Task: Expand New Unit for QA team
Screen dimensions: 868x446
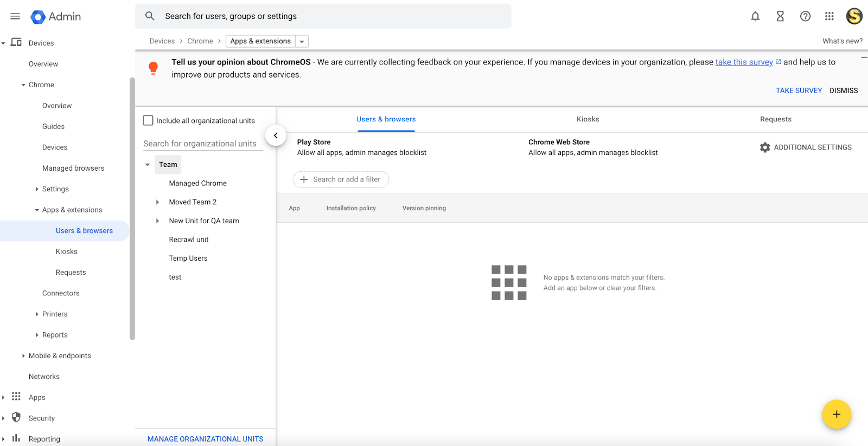Action: pyautogui.click(x=157, y=221)
